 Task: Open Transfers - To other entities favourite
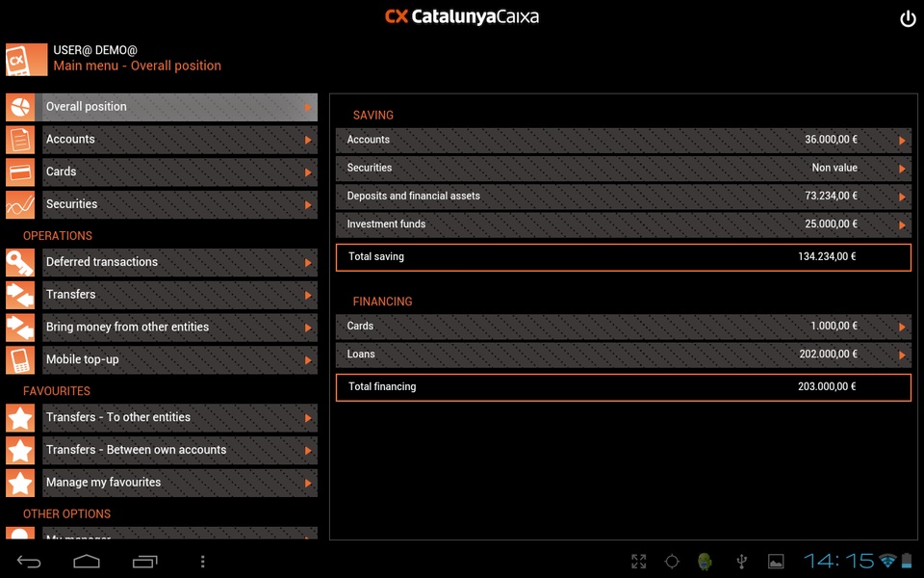click(180, 417)
